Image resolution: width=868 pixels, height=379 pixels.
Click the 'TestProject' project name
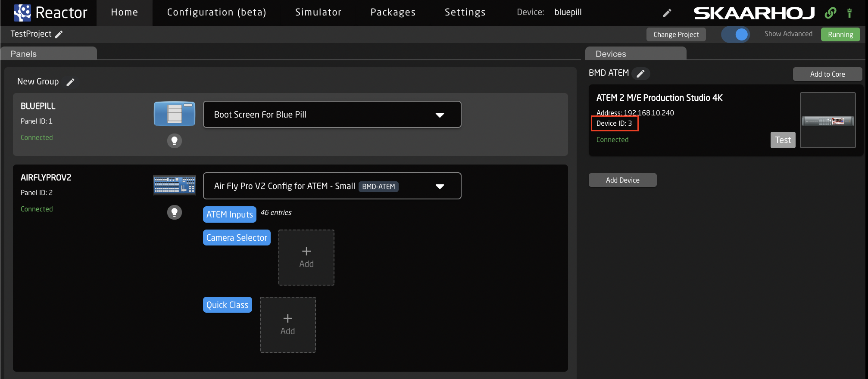point(31,34)
